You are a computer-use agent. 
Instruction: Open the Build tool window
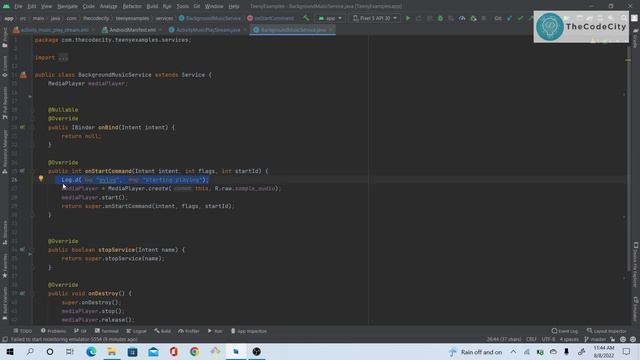163,331
